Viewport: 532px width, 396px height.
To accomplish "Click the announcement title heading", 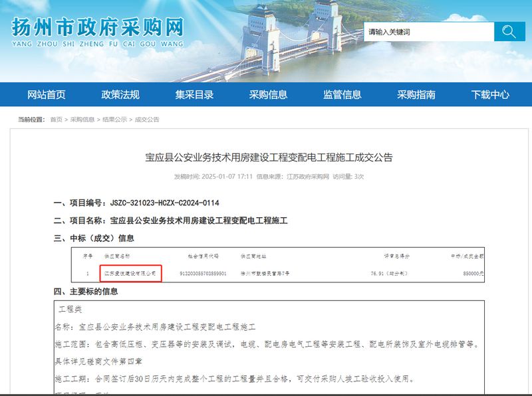I will [x=269, y=157].
